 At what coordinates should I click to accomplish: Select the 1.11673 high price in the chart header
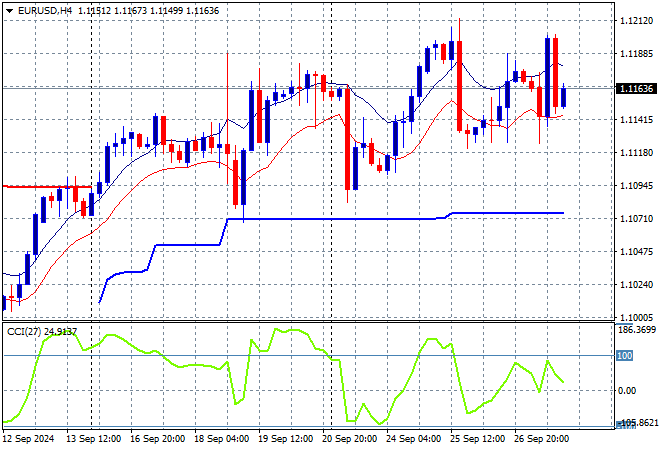tap(130, 11)
